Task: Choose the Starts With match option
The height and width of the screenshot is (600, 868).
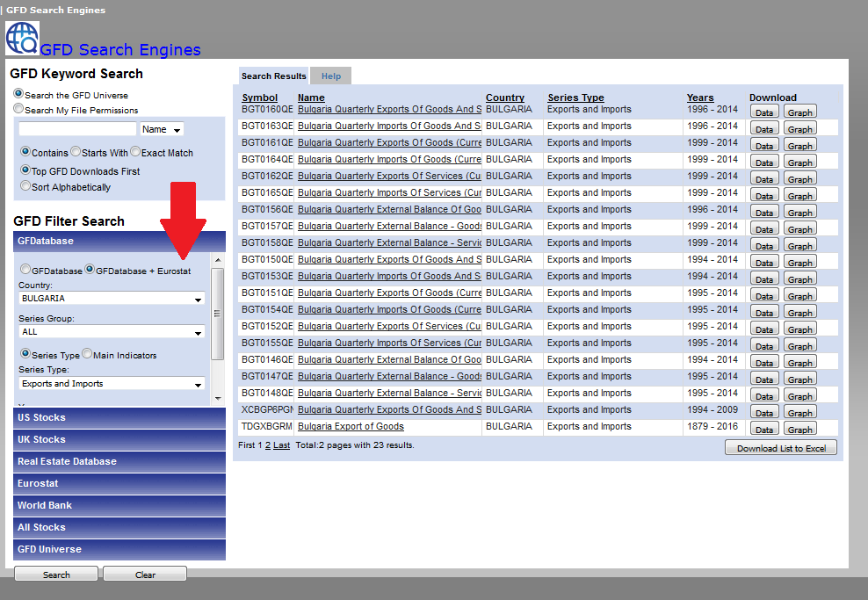Action: point(76,152)
